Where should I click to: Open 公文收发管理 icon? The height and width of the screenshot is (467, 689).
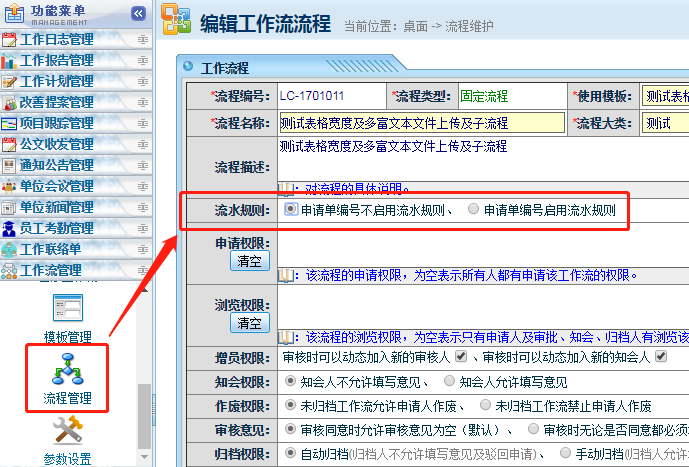[9, 145]
